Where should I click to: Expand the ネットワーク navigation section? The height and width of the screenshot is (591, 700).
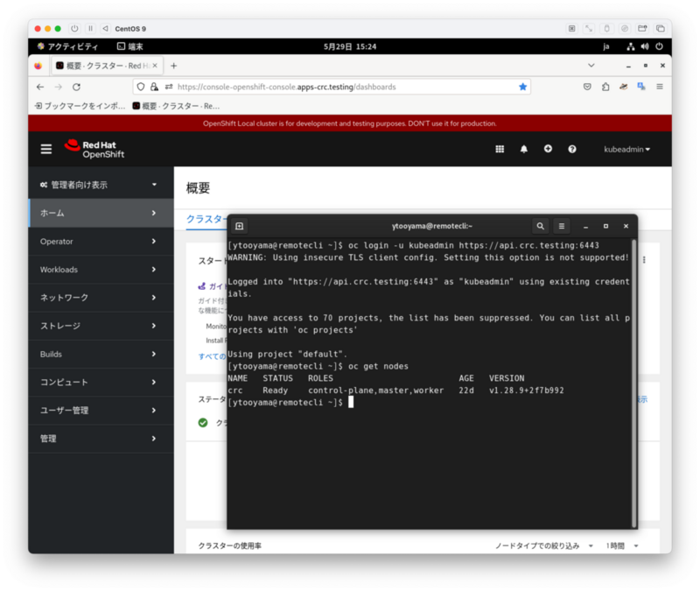coord(101,298)
